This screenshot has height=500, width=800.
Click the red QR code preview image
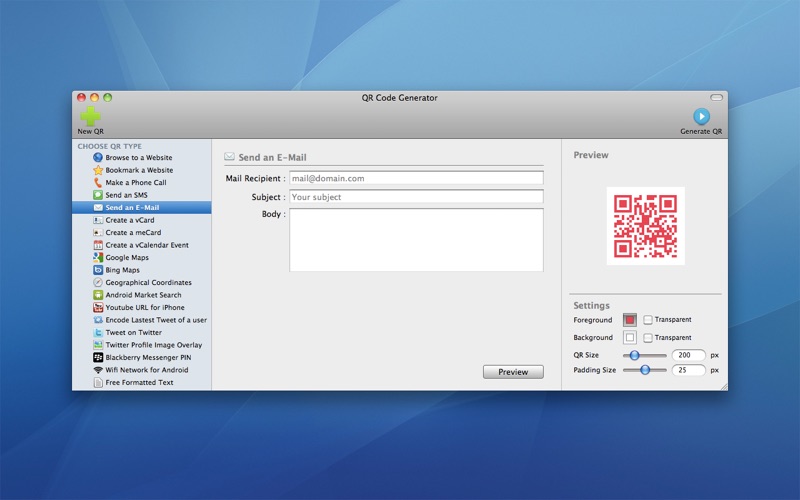click(645, 226)
